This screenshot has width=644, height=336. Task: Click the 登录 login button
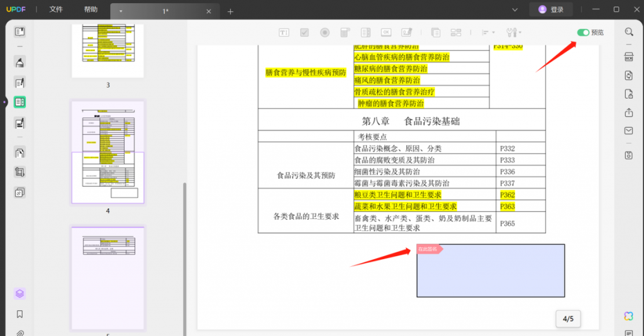point(551,9)
